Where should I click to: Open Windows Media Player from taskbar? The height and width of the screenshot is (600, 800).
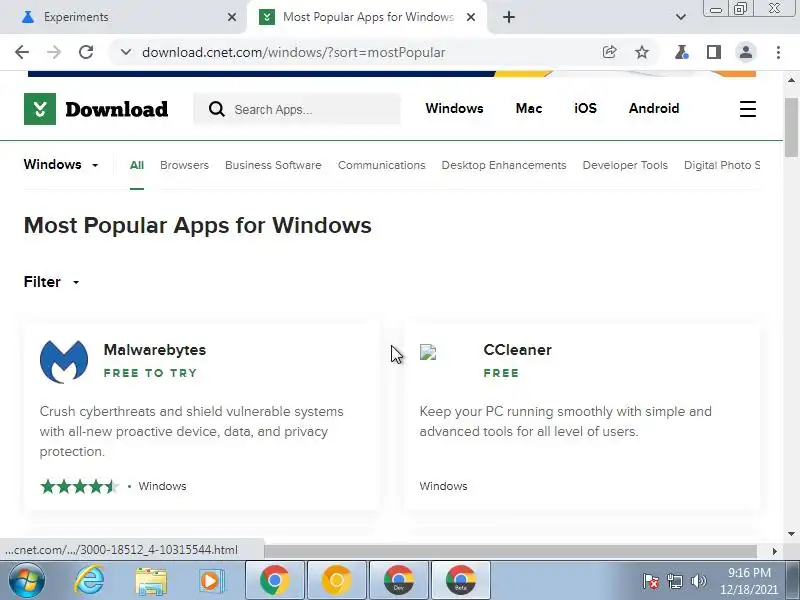point(211,581)
